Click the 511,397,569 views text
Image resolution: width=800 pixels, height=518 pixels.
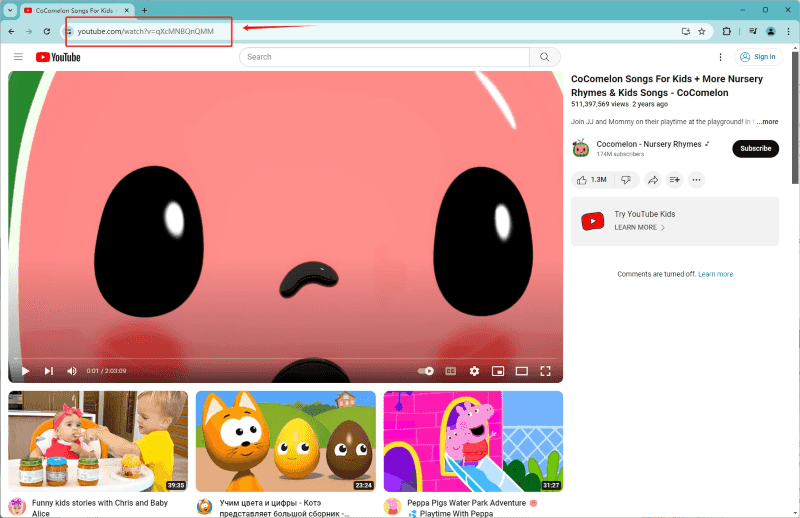click(x=599, y=104)
